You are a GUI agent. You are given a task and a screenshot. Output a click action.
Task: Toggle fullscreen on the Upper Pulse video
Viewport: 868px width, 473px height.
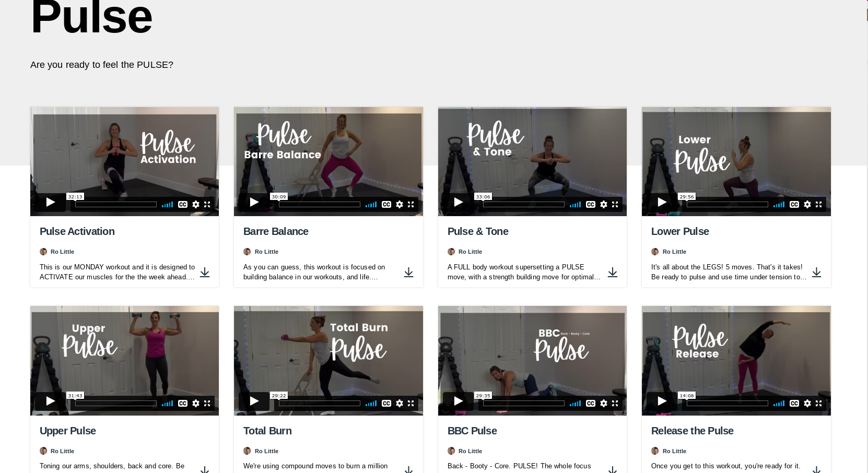click(207, 403)
